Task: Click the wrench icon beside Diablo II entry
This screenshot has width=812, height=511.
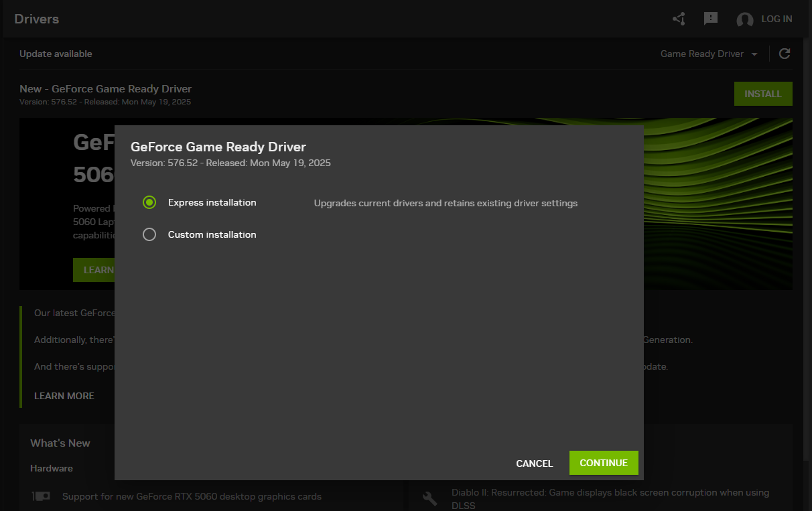Action: [x=430, y=498]
